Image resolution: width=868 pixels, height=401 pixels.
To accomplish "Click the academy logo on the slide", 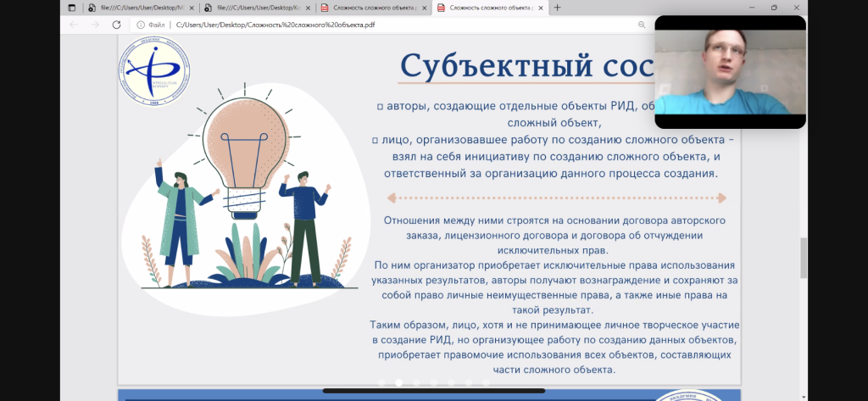I will click(154, 71).
